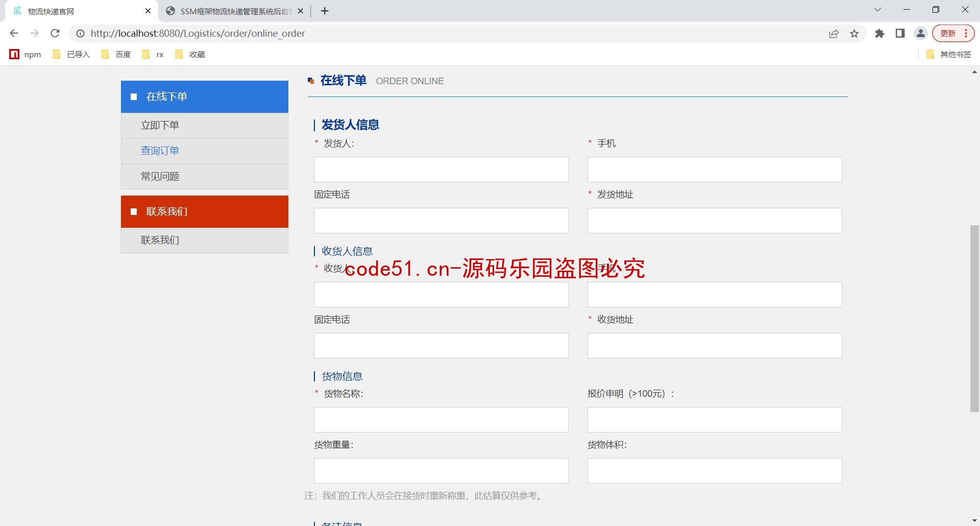Focus the 发货地址 input field
The image size is (980, 526).
(715, 221)
